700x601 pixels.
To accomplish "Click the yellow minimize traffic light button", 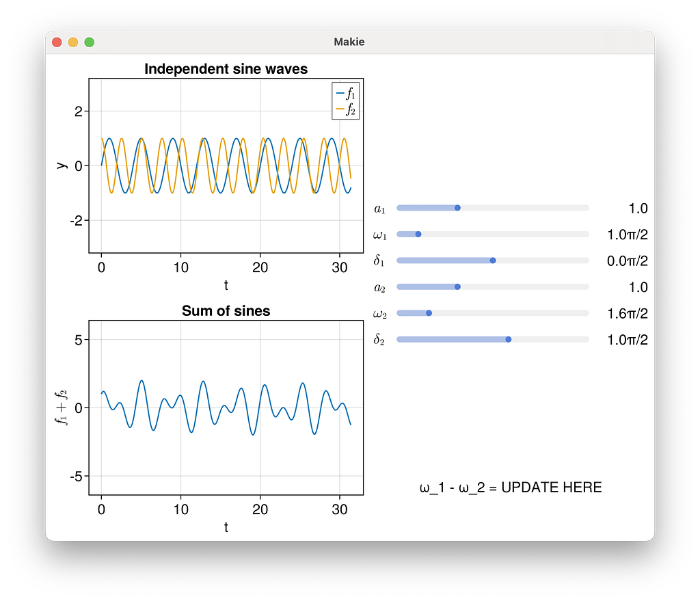I will pyautogui.click(x=72, y=42).
